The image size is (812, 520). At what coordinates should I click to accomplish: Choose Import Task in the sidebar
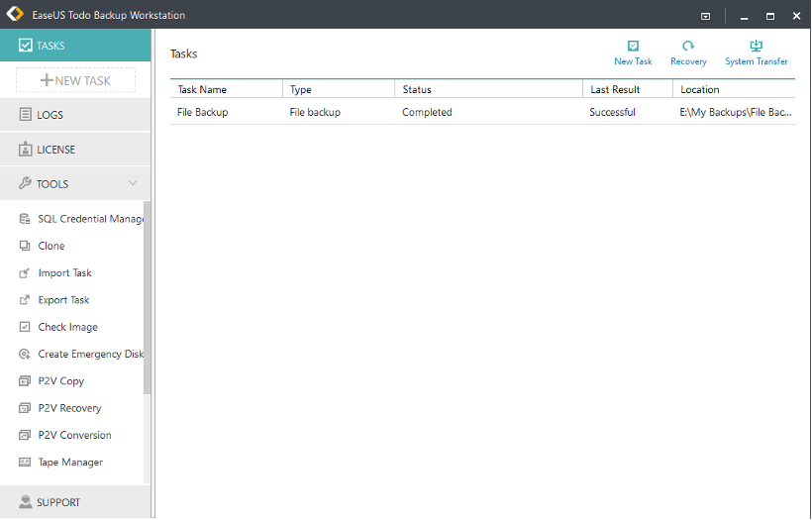(64, 272)
